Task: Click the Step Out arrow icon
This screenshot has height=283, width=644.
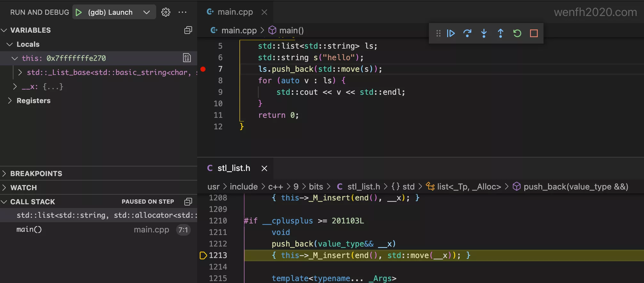Action: (x=501, y=33)
